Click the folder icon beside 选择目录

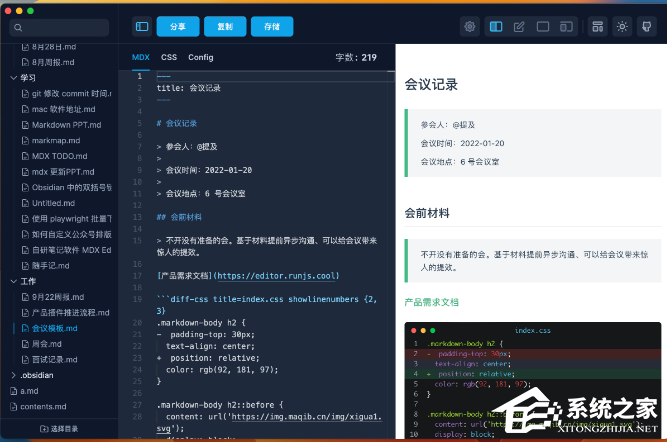click(44, 429)
